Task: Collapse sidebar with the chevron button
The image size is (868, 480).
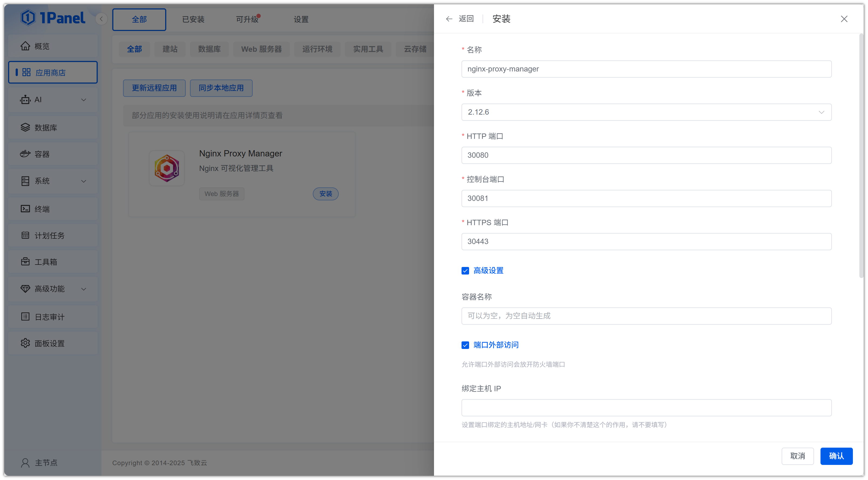Action: click(x=101, y=19)
